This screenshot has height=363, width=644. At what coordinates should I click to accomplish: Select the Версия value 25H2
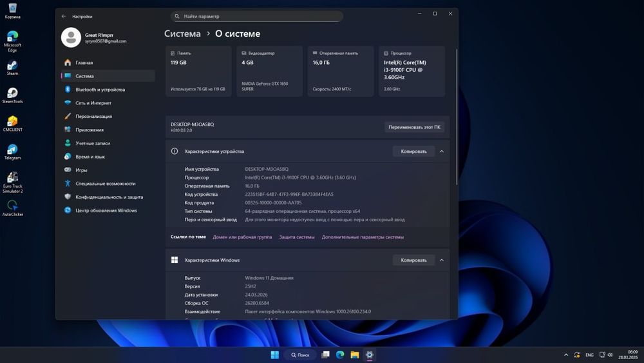[251, 286]
